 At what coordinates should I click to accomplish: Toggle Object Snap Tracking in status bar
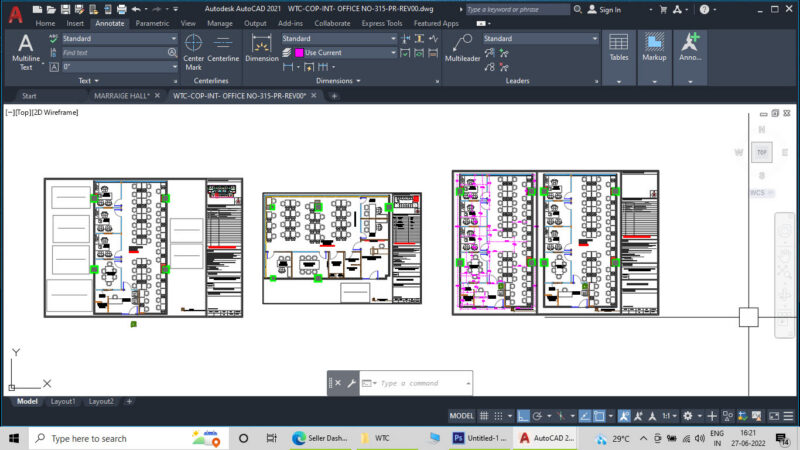(585, 416)
